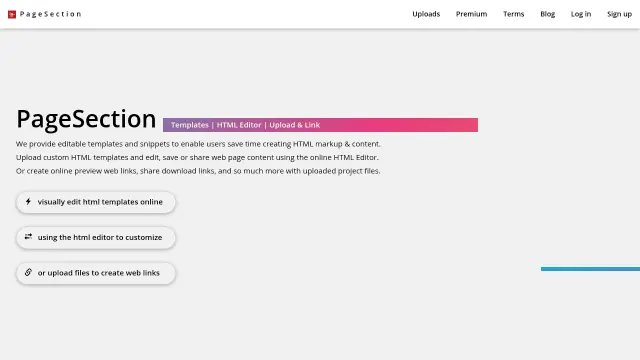Image resolution: width=640 pixels, height=360 pixels.
Task: Select Log in in the header
Action: 580,14
